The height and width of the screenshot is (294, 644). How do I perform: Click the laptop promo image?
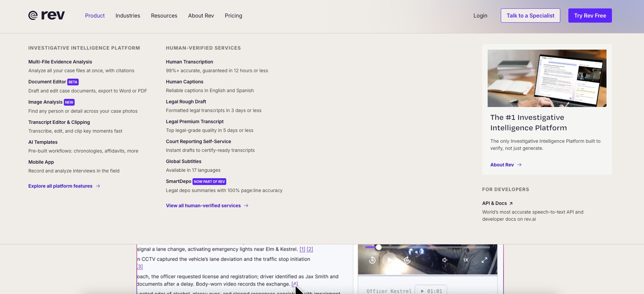point(547,78)
